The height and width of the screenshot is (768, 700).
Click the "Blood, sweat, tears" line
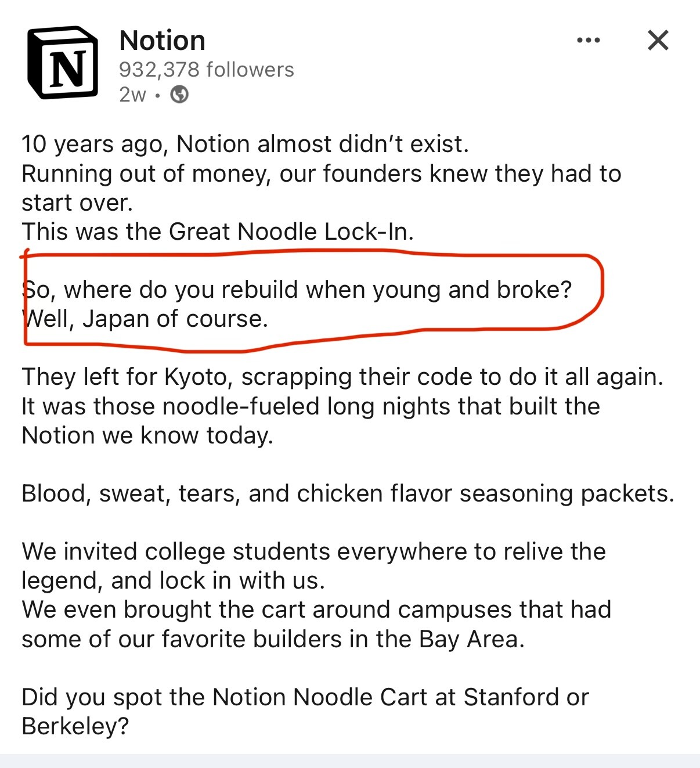pyautogui.click(x=348, y=493)
